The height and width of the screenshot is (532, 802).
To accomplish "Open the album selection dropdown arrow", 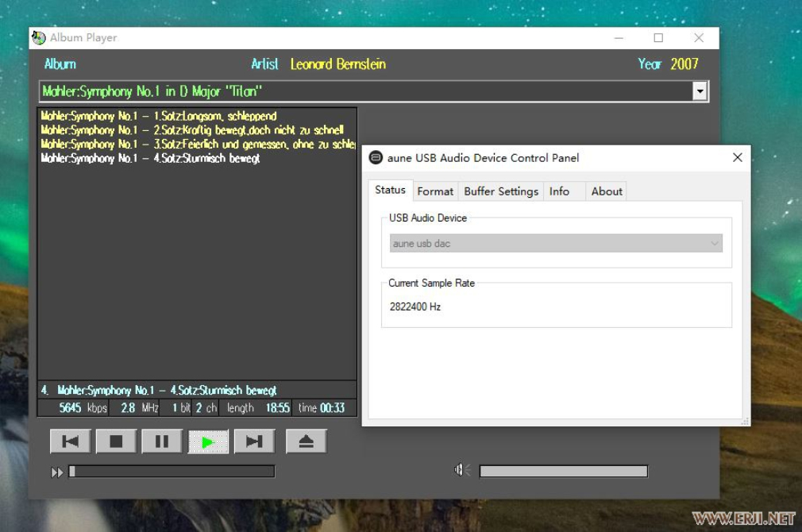I will [x=700, y=91].
